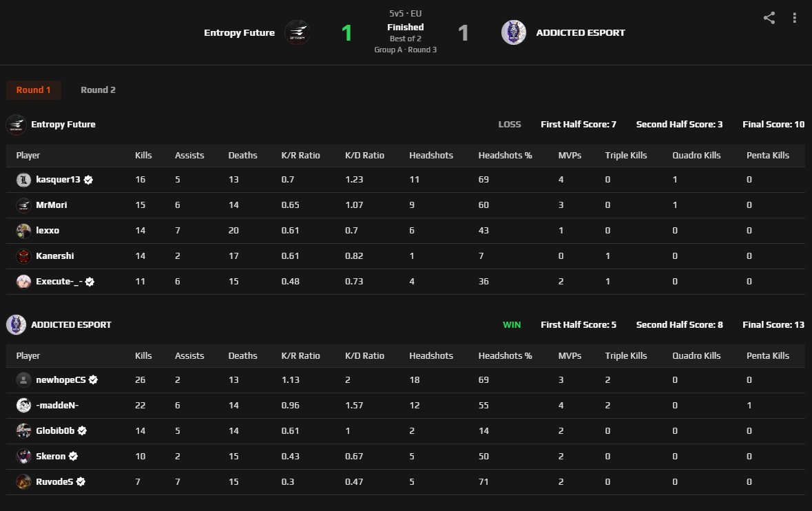The image size is (812, 511).
Task: Open RuvodeS's avatar
Action: tap(23, 481)
